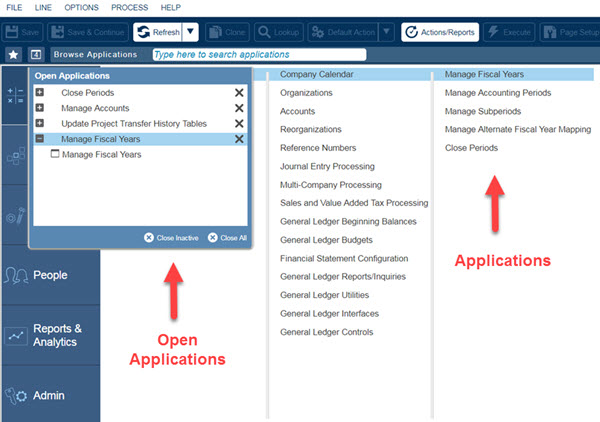The image size is (600, 422).
Task: Click the Actions/Reports button
Action: [440, 32]
